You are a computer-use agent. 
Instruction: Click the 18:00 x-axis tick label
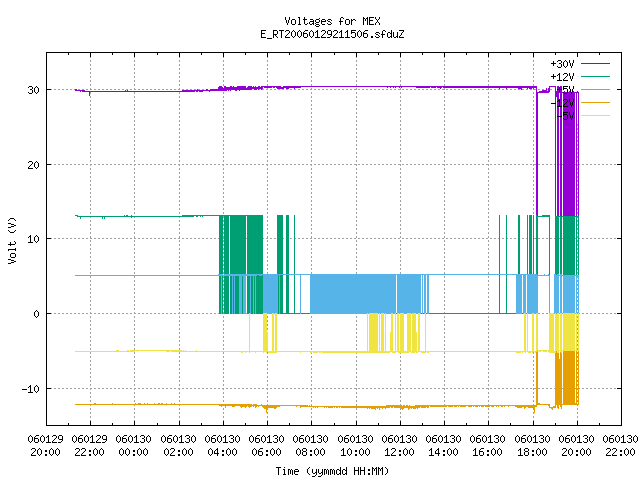533,446
